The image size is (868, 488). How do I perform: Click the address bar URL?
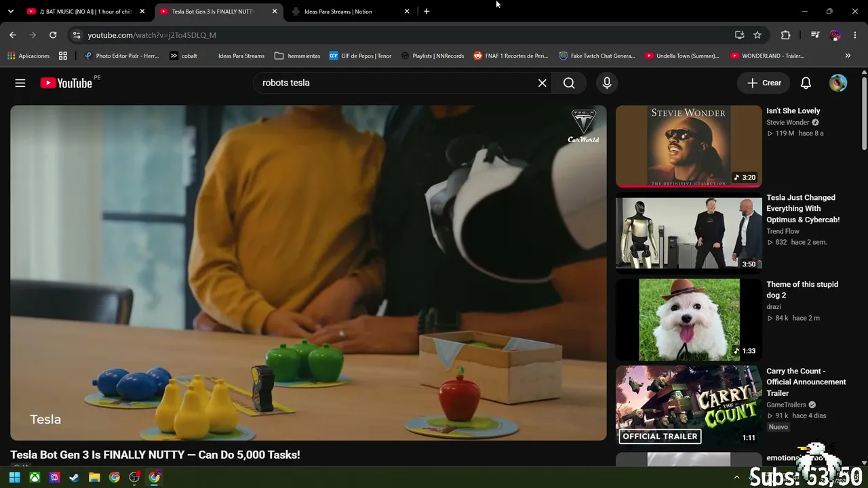pos(152,35)
